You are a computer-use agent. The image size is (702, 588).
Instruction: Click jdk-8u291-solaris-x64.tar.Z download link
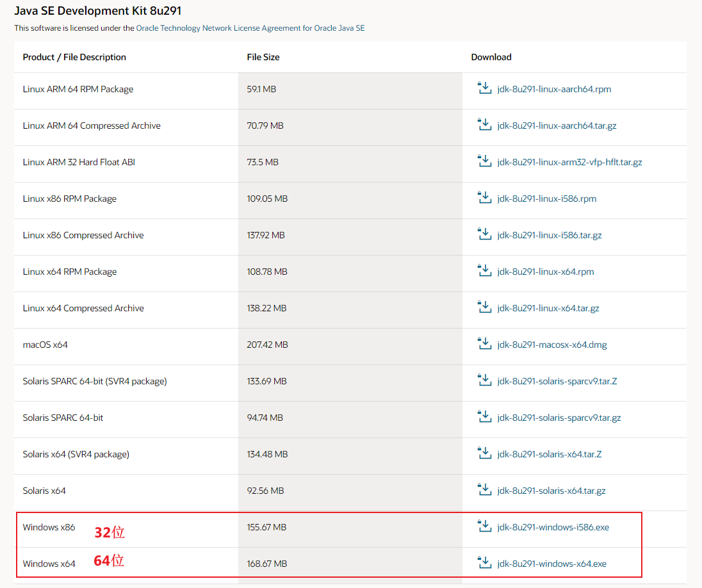[x=549, y=454]
